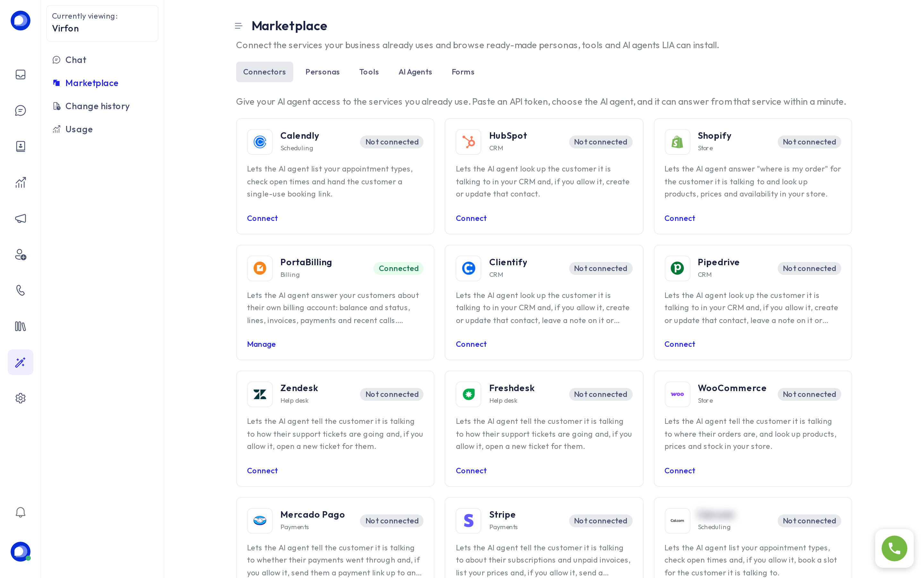Click the Mercado Pago logo icon
This screenshot has height=578, width=924.
(260, 521)
